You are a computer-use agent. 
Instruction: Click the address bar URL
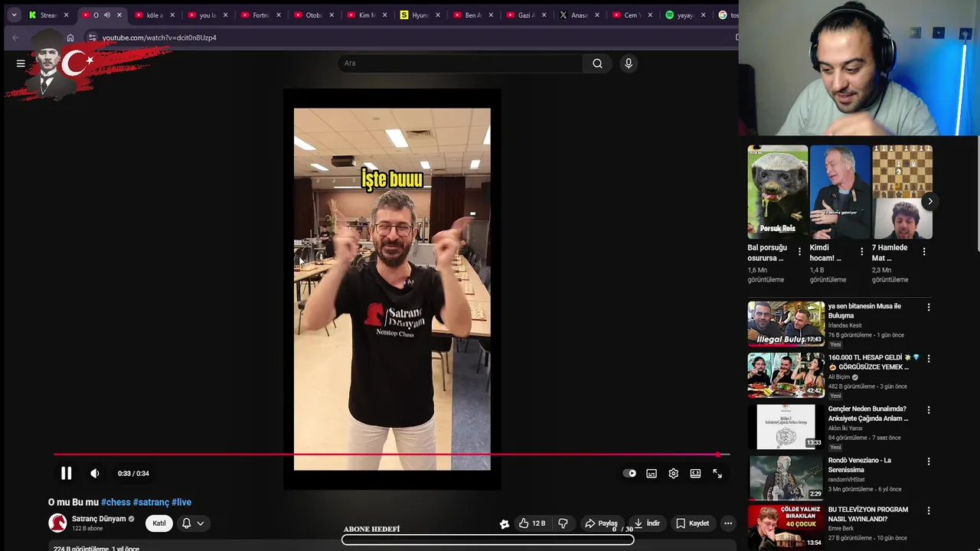(x=159, y=37)
